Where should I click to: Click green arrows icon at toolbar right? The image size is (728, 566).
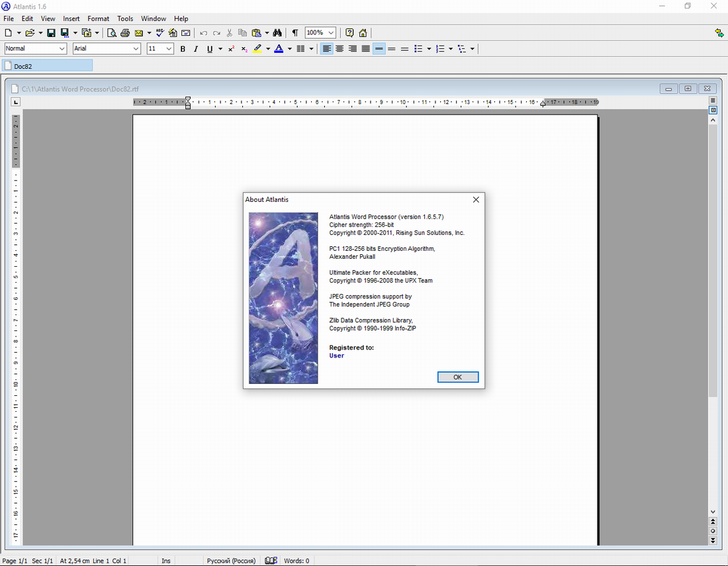pos(719,33)
